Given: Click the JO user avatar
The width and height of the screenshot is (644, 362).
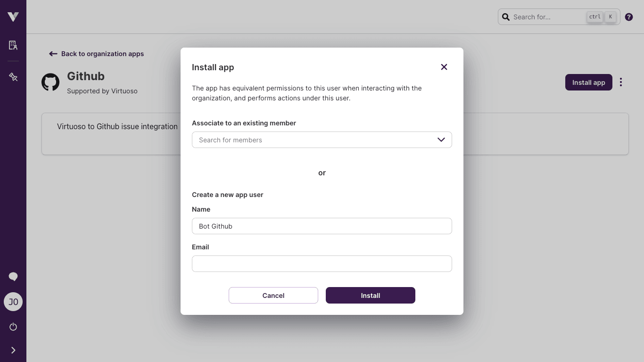Looking at the screenshot, I should [13, 302].
